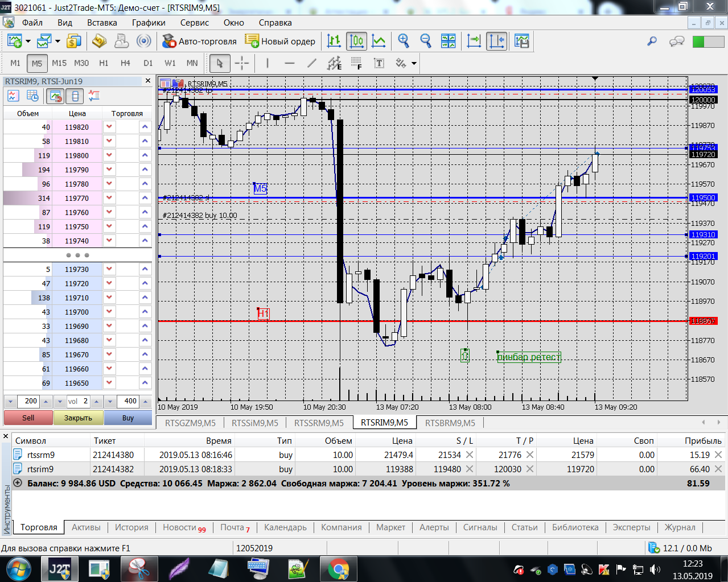Tile chart windows
The width and height of the screenshot is (728, 582).
pos(449,41)
